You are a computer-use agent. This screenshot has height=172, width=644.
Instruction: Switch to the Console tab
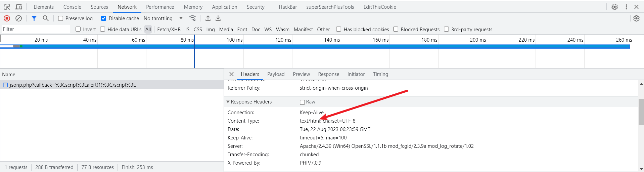(x=72, y=7)
